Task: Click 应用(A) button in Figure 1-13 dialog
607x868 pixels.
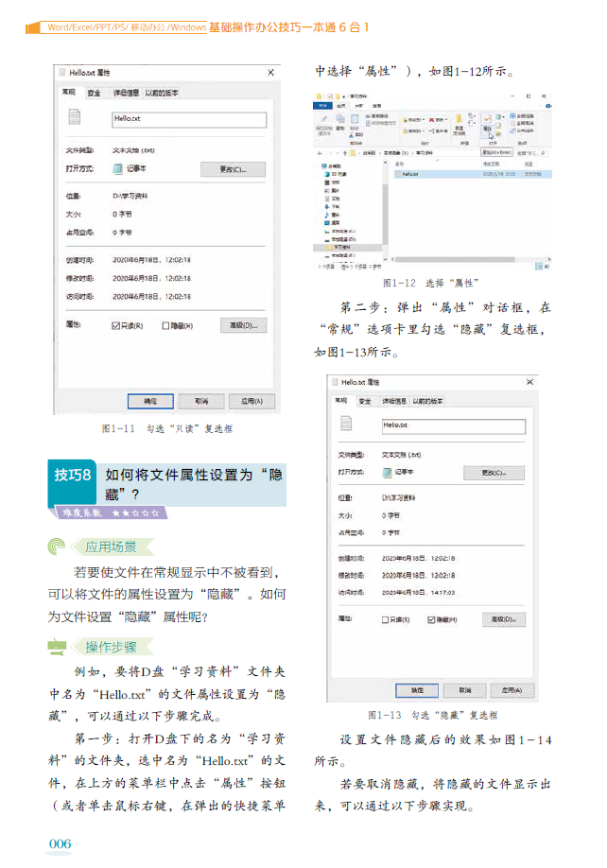Action: tap(512, 690)
